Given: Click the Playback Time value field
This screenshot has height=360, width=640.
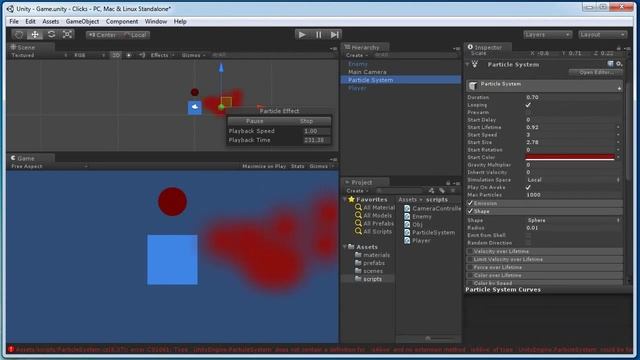Looking at the screenshot, I should pos(316,140).
